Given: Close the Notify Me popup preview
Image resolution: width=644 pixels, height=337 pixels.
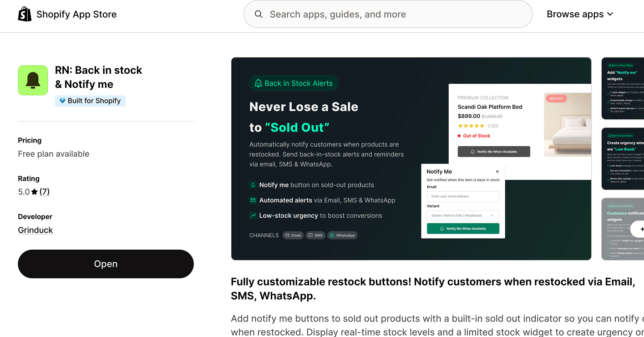Looking at the screenshot, I should (x=497, y=172).
